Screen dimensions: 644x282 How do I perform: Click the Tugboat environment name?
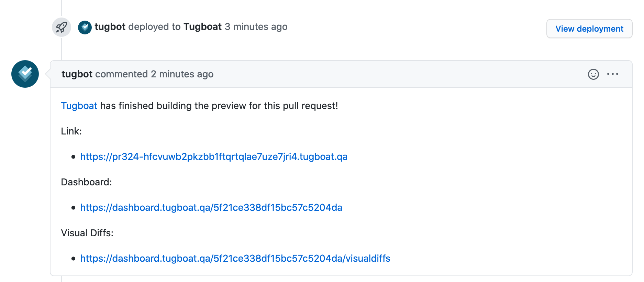tap(202, 26)
